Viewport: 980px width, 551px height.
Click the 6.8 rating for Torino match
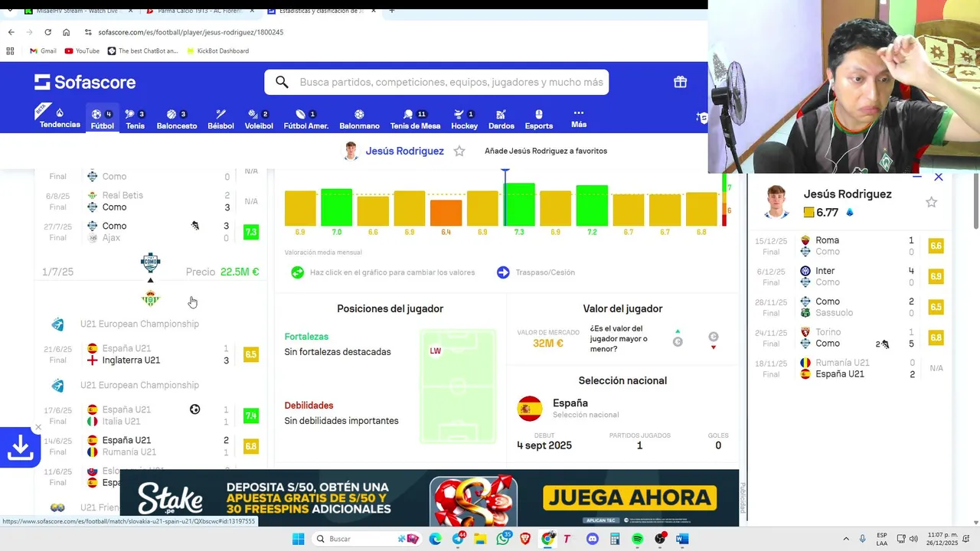(x=936, y=337)
